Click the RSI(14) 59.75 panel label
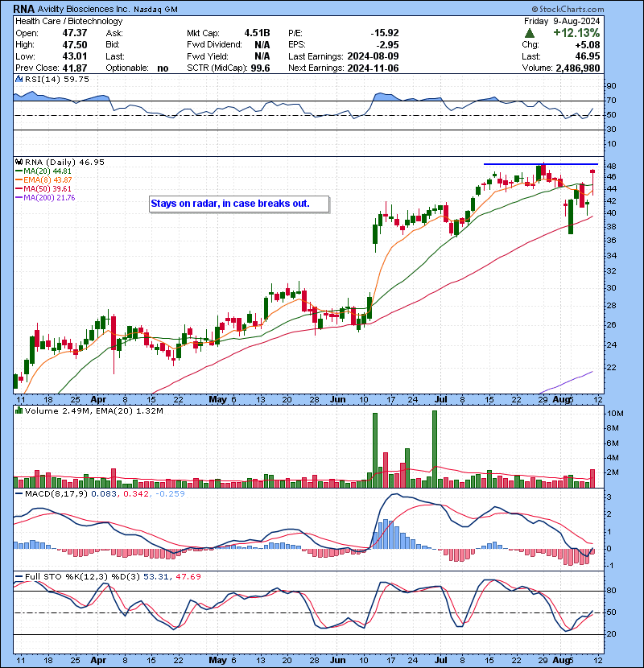644x668 pixels. (57, 79)
